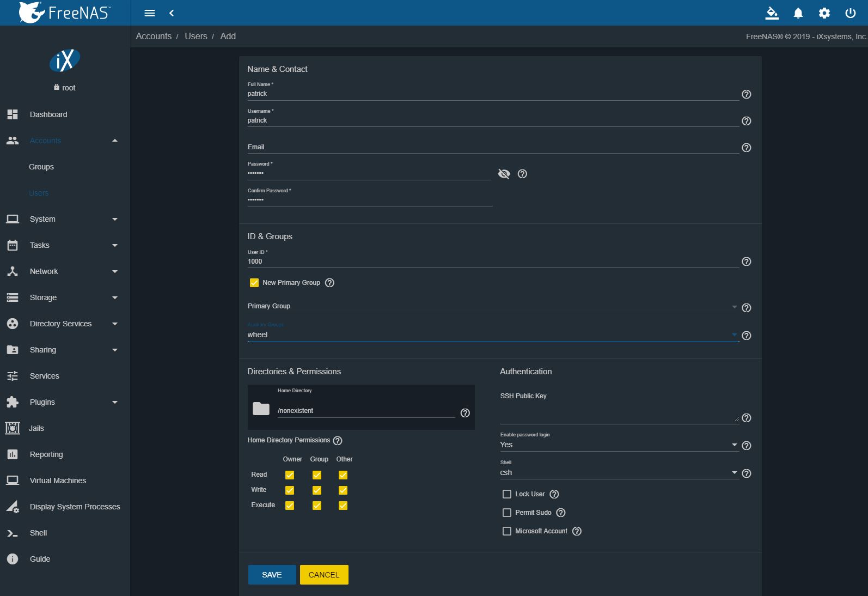Enable the Permit Sudo checkbox
This screenshot has height=596, width=868.
(x=507, y=513)
